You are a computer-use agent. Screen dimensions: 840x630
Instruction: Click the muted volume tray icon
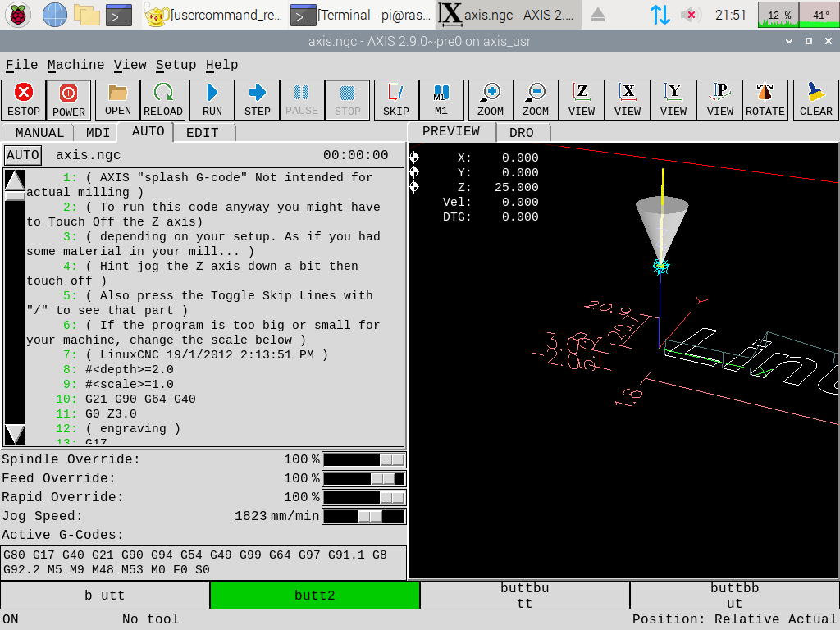(x=691, y=15)
